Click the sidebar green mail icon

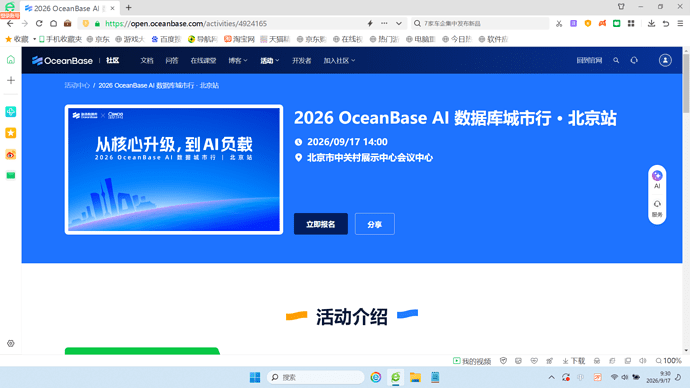[11, 176]
